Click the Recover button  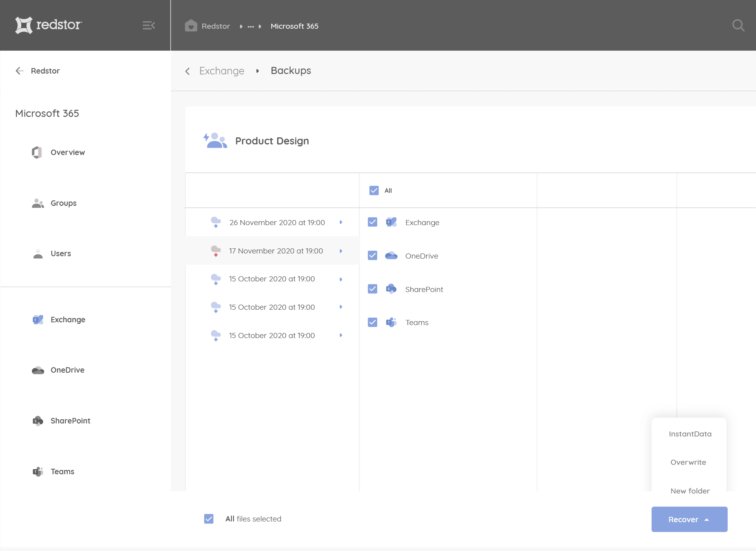[689, 519]
